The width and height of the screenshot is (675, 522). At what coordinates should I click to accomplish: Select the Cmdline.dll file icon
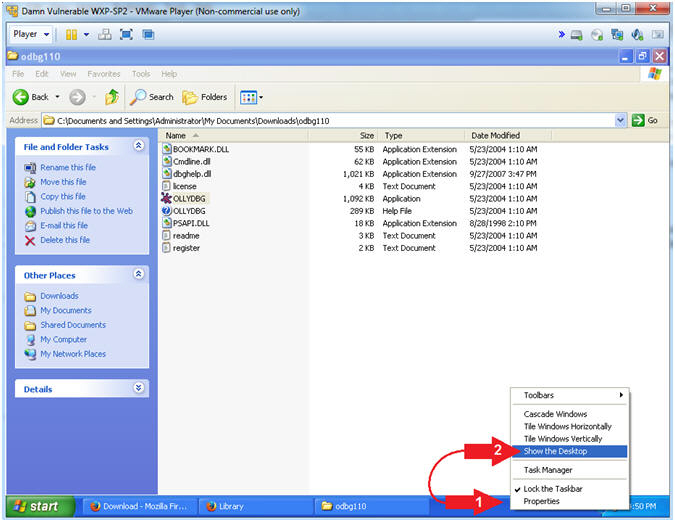(167, 161)
